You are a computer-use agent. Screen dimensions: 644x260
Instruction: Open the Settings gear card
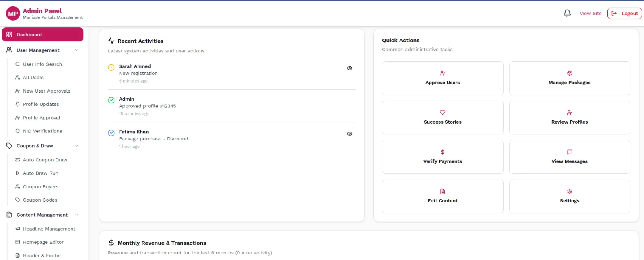[570, 196]
